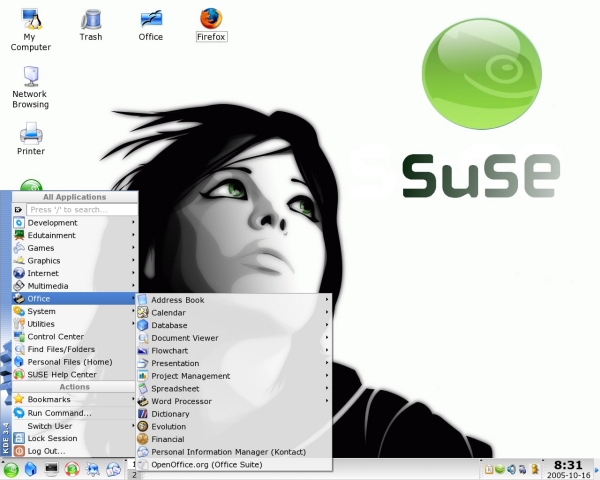
Task: Open the Office desktop shortcut icon
Action: pyautogui.click(x=151, y=20)
